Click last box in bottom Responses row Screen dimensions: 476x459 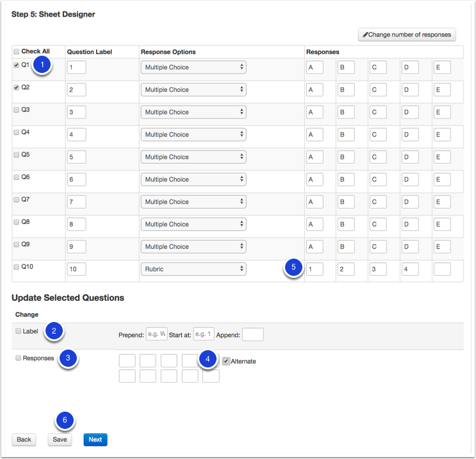(211, 376)
